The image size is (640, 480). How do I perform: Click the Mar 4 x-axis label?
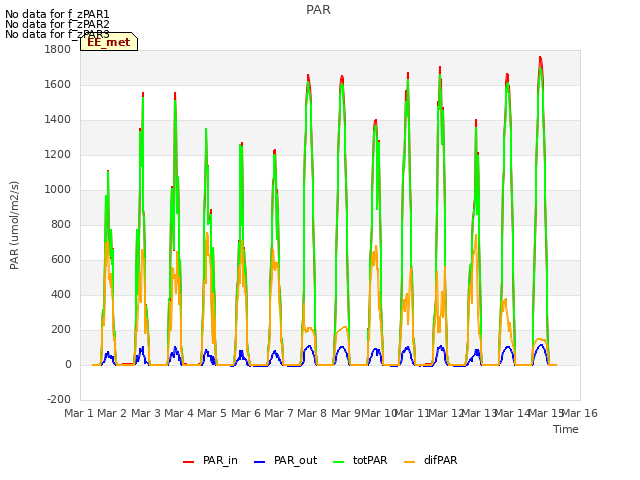click(179, 413)
